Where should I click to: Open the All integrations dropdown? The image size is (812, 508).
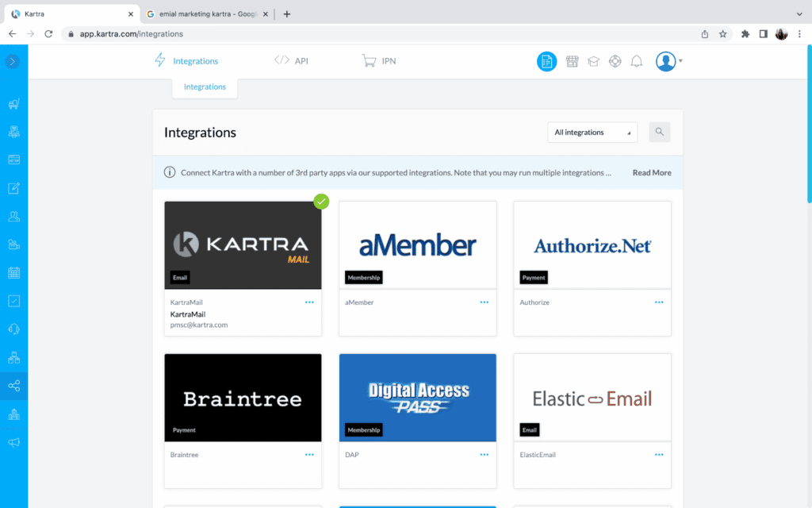[592, 133]
